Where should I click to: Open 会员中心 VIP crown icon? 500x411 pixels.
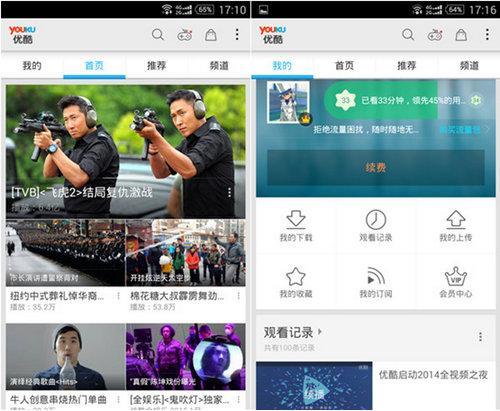pyautogui.click(x=456, y=276)
